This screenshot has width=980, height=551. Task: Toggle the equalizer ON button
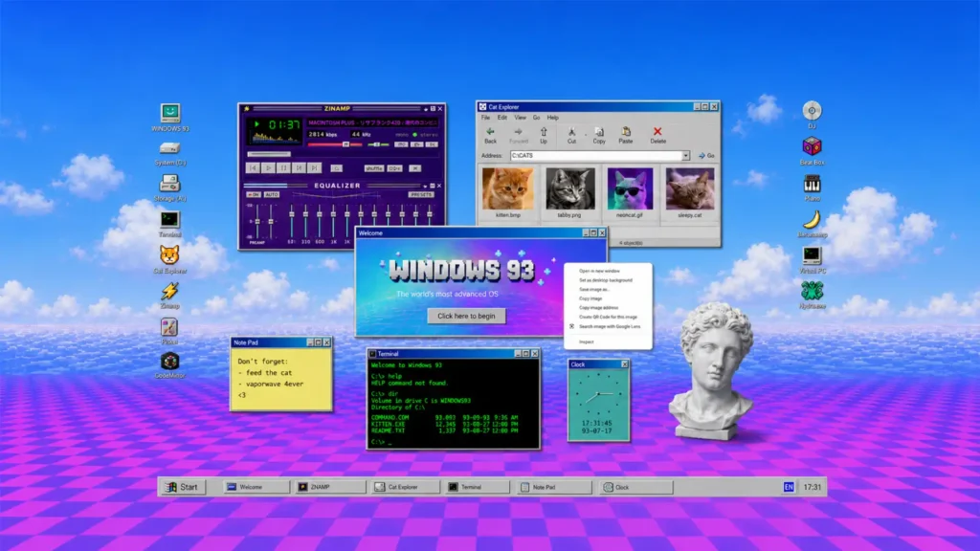253,195
